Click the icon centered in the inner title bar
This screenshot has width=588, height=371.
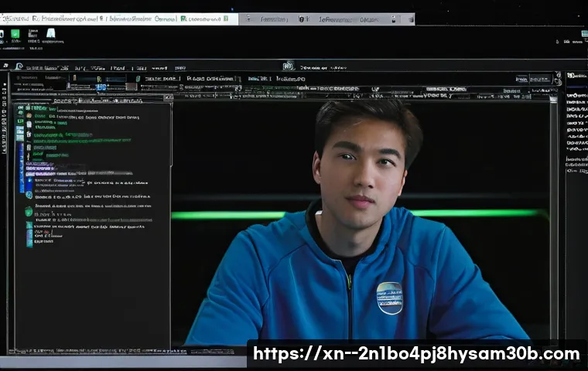tap(289, 66)
